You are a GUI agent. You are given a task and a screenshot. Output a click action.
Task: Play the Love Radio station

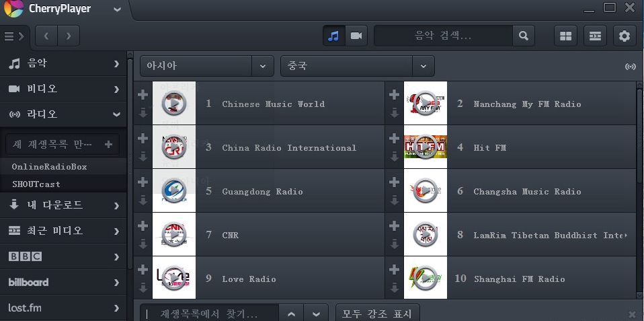tap(174, 278)
